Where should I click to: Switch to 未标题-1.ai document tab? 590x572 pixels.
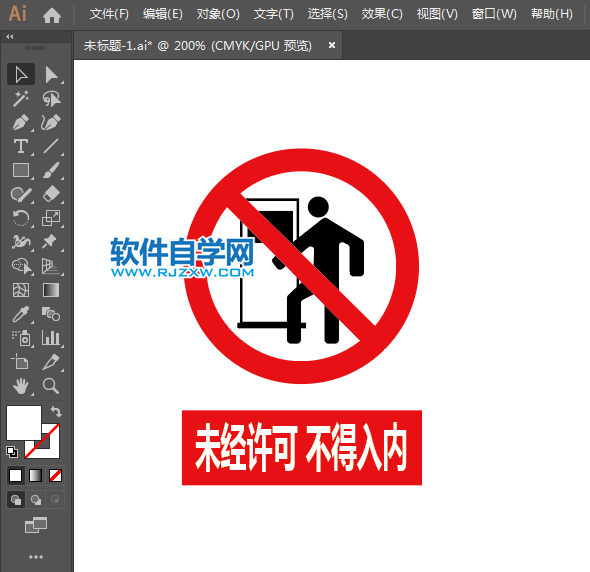tap(198, 46)
